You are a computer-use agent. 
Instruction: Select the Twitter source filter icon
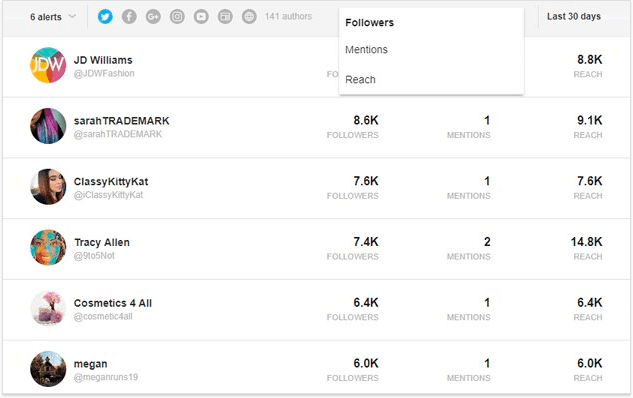coord(105,17)
